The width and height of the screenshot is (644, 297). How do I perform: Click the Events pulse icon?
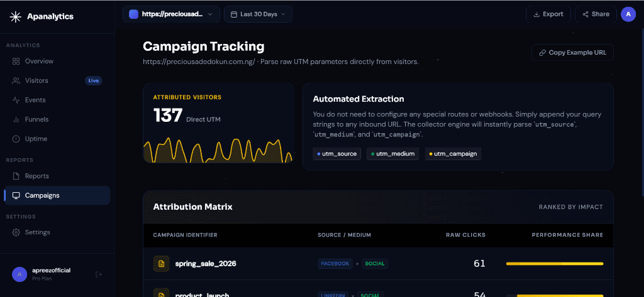coord(16,100)
